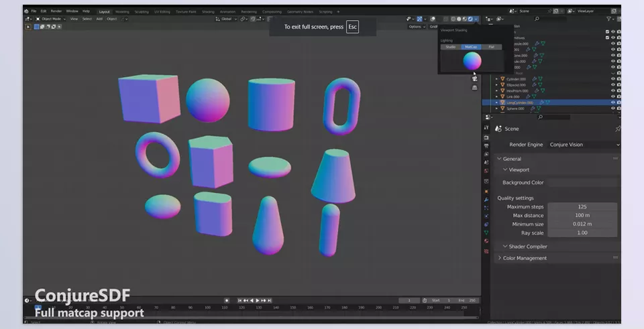Open the Add menu in viewport header
644x329 pixels.
point(99,19)
